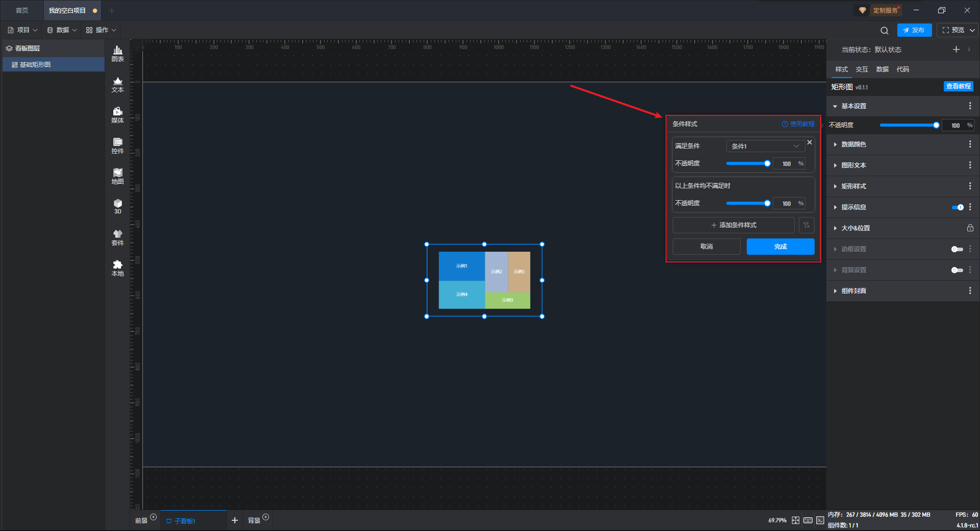This screenshot has width=980, height=531.
Task: Enable the 背景设置 toggle
Action: (x=957, y=270)
